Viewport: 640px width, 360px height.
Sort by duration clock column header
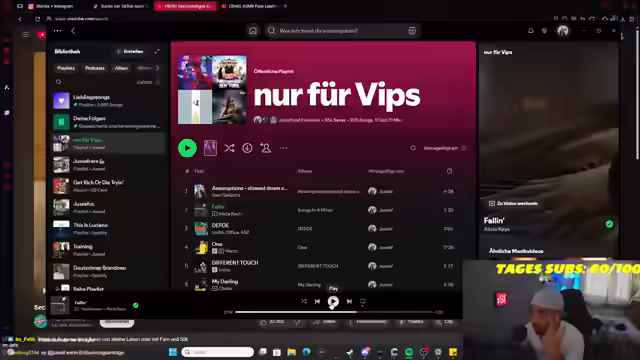tap(449, 171)
